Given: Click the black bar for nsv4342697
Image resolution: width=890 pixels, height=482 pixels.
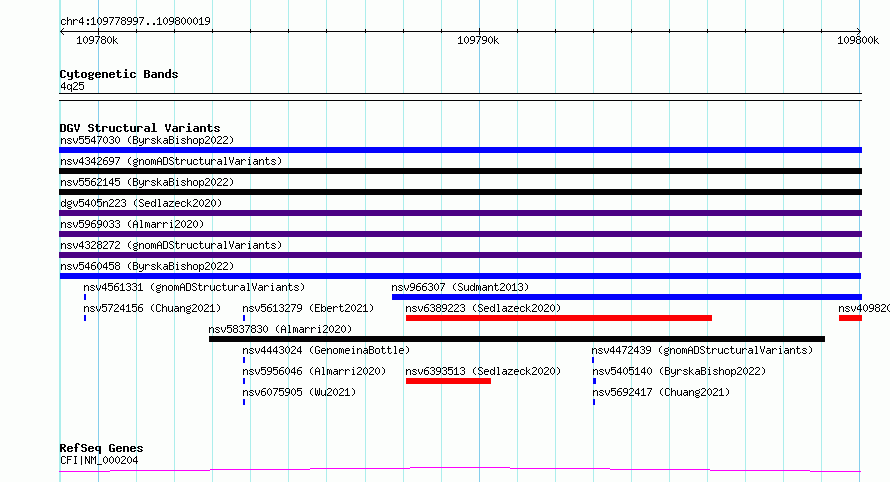Looking at the screenshot, I should tap(460, 171).
